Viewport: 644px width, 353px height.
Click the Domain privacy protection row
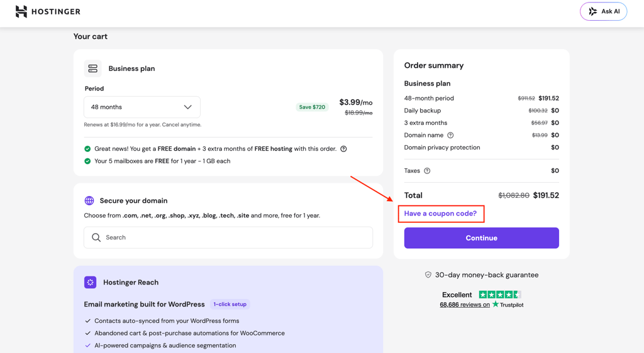pos(481,148)
